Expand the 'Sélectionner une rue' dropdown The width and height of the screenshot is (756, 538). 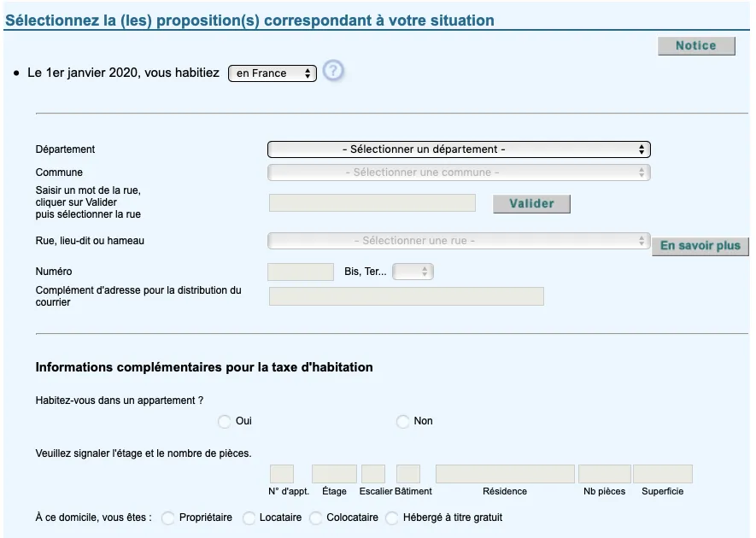pos(459,241)
